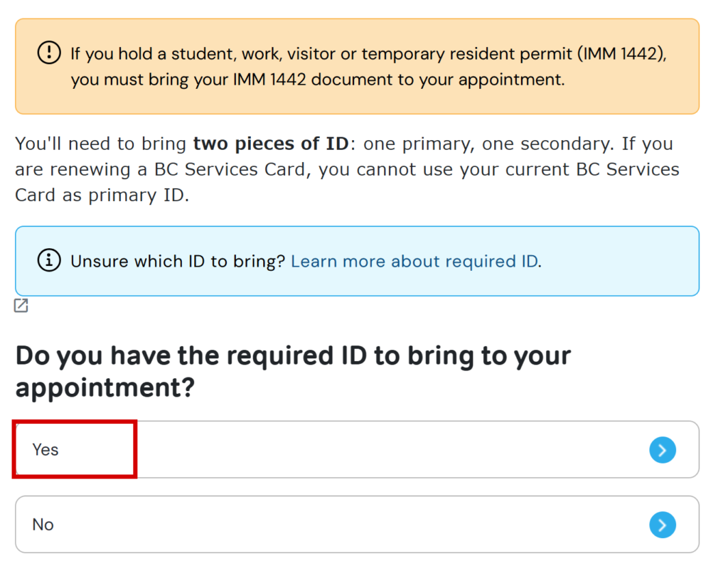Click the blue arrow on the No row
728x573 pixels.
tap(662, 525)
